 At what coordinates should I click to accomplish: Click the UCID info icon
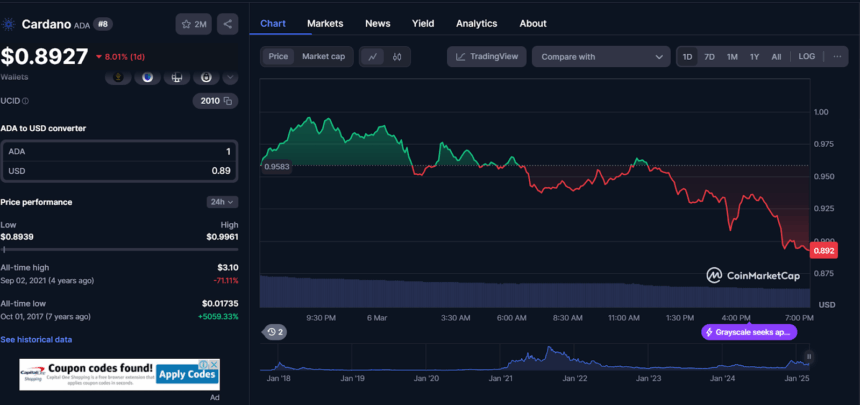pyautogui.click(x=26, y=101)
